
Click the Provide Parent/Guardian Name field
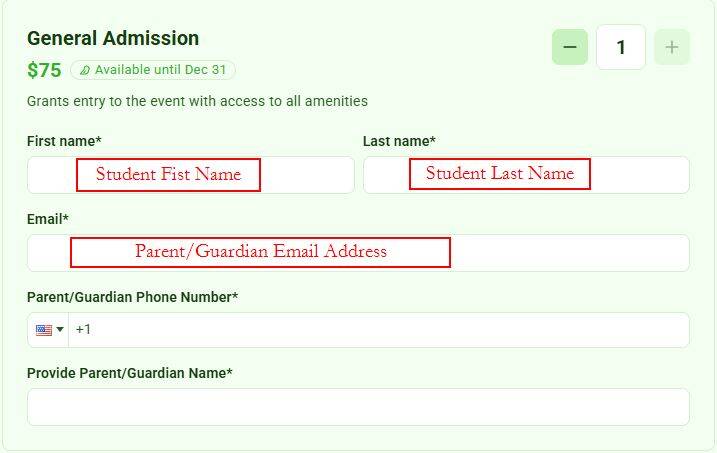[x=358, y=407]
